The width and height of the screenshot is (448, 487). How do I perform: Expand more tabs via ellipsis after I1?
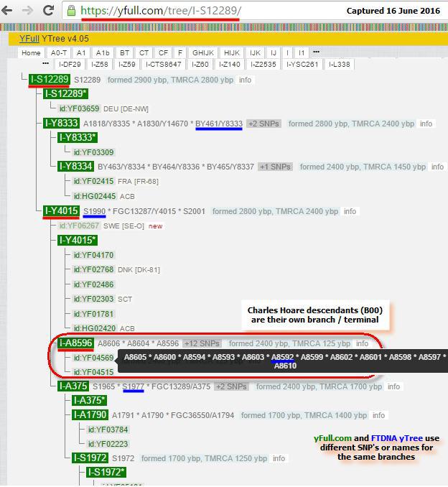[x=316, y=52]
